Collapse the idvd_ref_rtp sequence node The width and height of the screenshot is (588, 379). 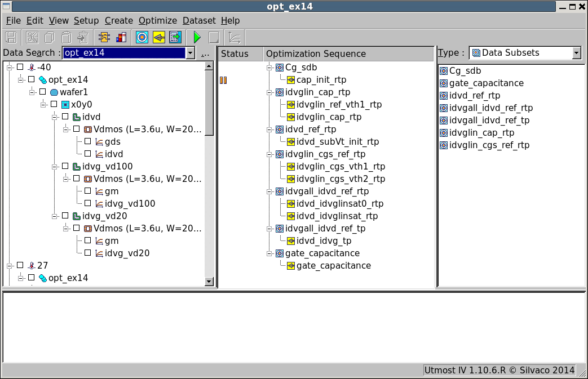point(269,130)
